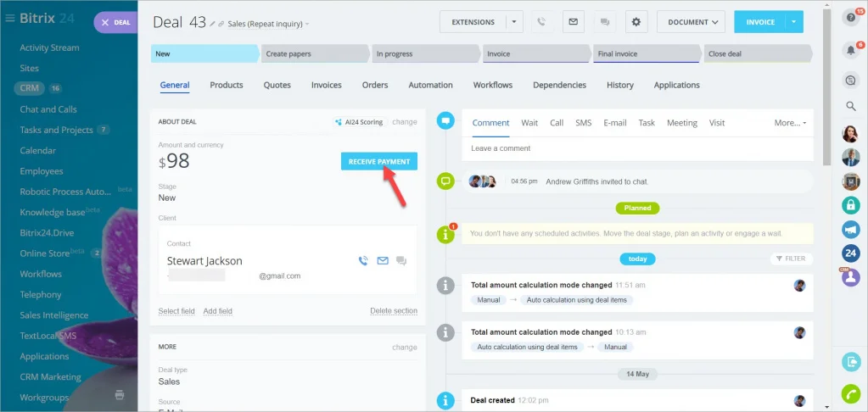The height and width of the screenshot is (412, 868).
Task: Open the chat icon in header toolbar
Action: [604, 22]
